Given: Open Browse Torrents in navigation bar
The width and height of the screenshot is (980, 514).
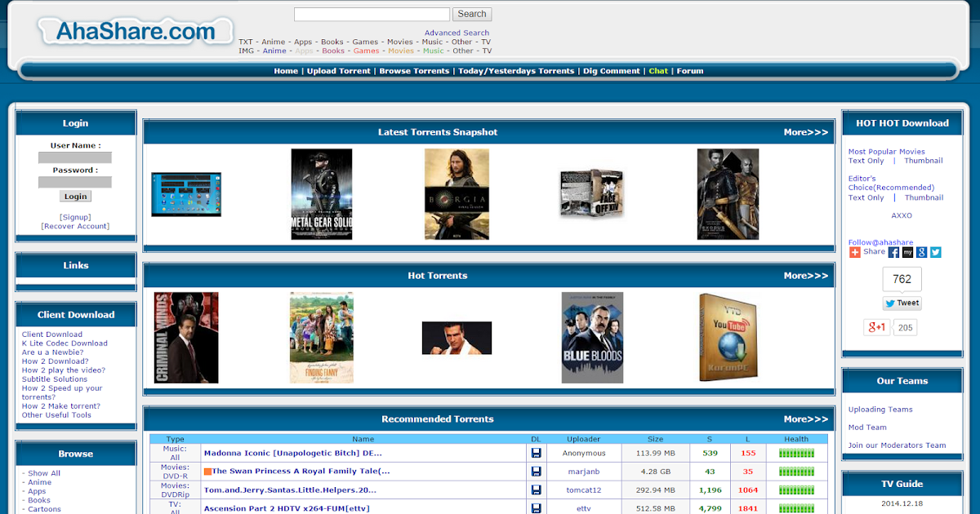Looking at the screenshot, I should (414, 71).
